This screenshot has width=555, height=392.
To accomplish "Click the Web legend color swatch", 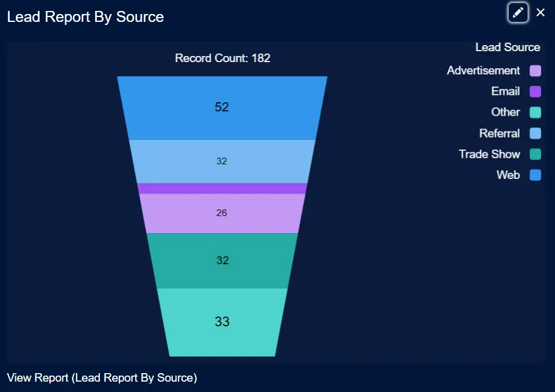I will (535, 175).
